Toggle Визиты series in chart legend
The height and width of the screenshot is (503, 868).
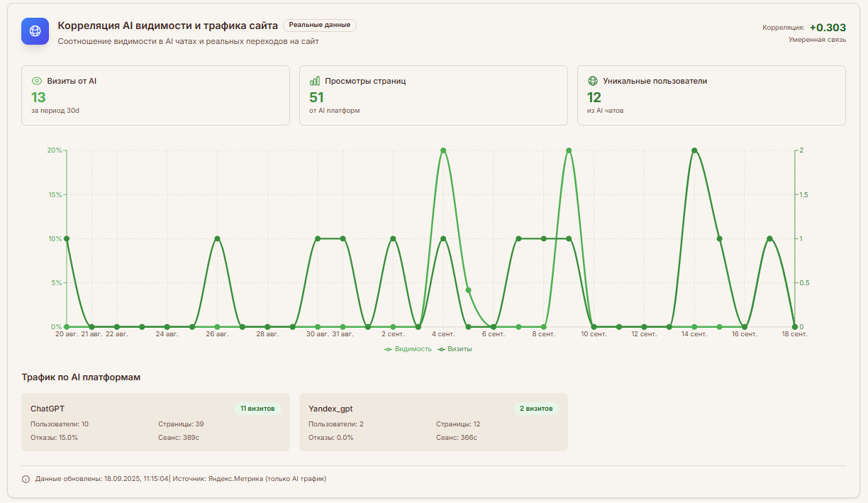coord(455,349)
